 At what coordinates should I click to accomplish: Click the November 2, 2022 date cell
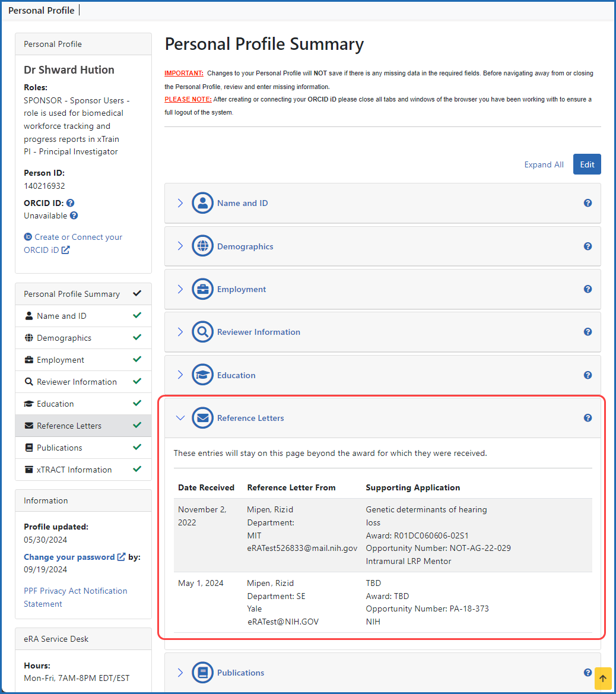(x=202, y=516)
